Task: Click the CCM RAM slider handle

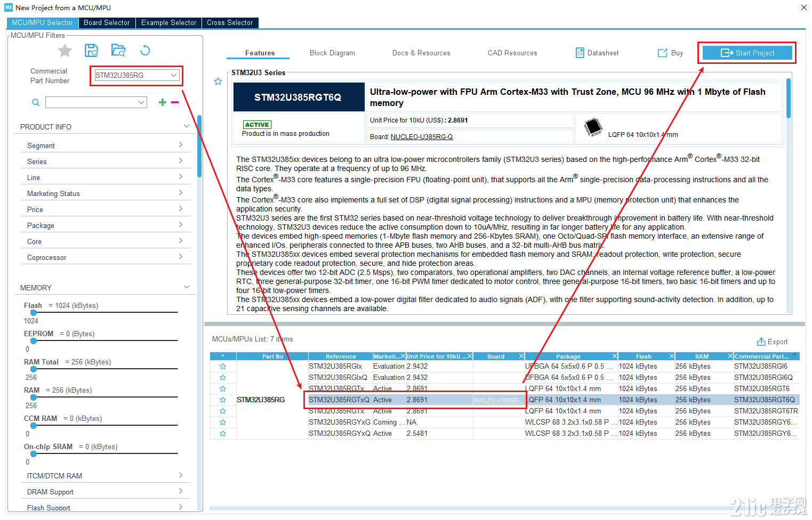Action: (34, 426)
